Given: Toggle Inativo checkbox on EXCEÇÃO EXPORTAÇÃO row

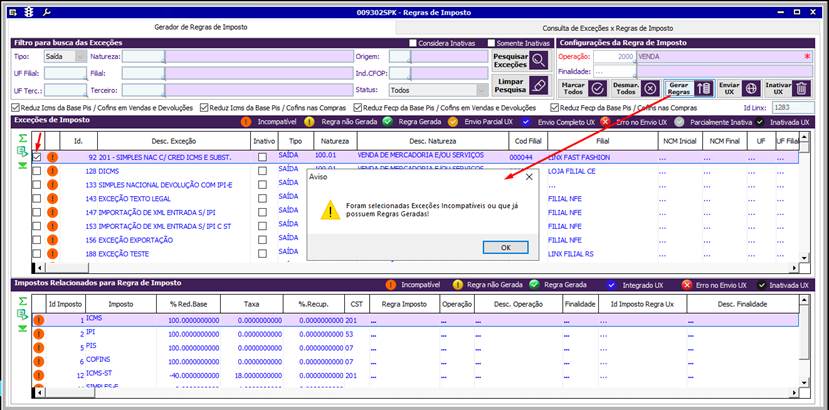Looking at the screenshot, I should click(262, 240).
